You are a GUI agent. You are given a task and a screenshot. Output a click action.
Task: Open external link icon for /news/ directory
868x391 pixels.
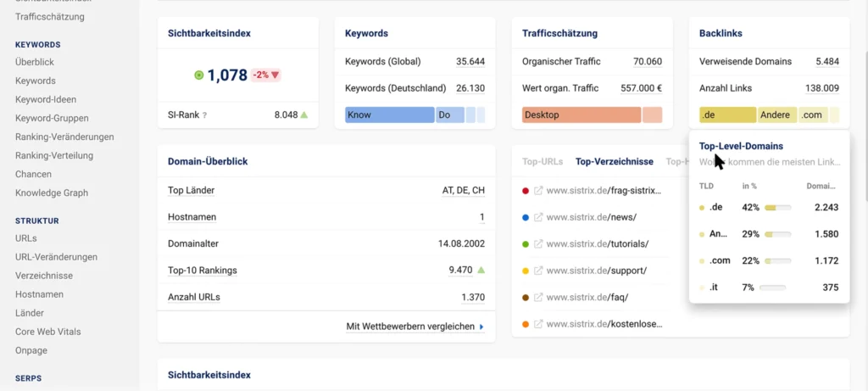(x=538, y=218)
